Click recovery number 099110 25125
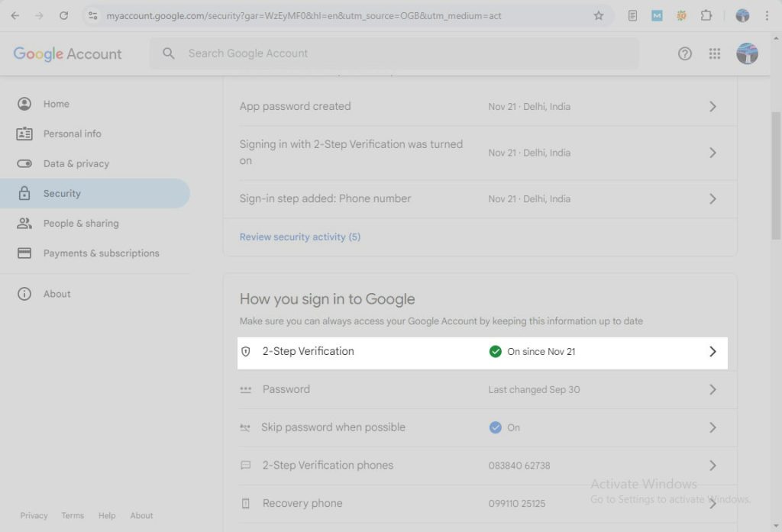Screen dimensions: 782x532 click(517, 503)
